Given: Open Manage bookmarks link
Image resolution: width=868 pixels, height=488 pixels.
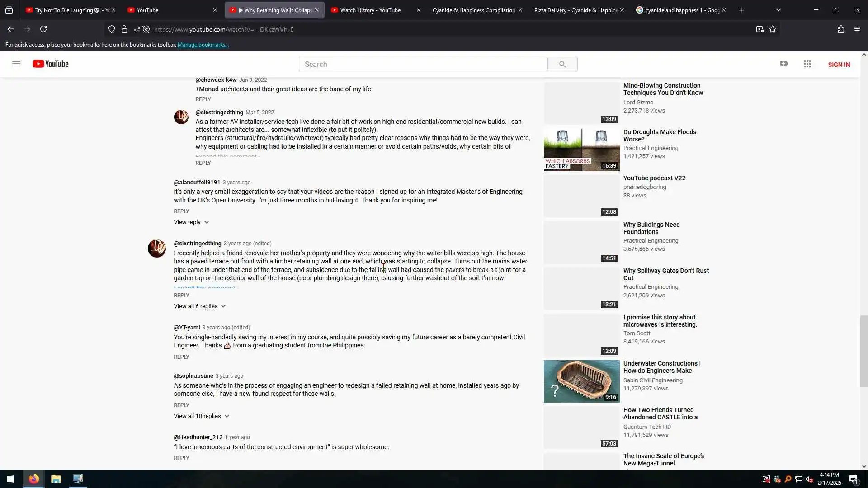Looking at the screenshot, I should [x=203, y=45].
